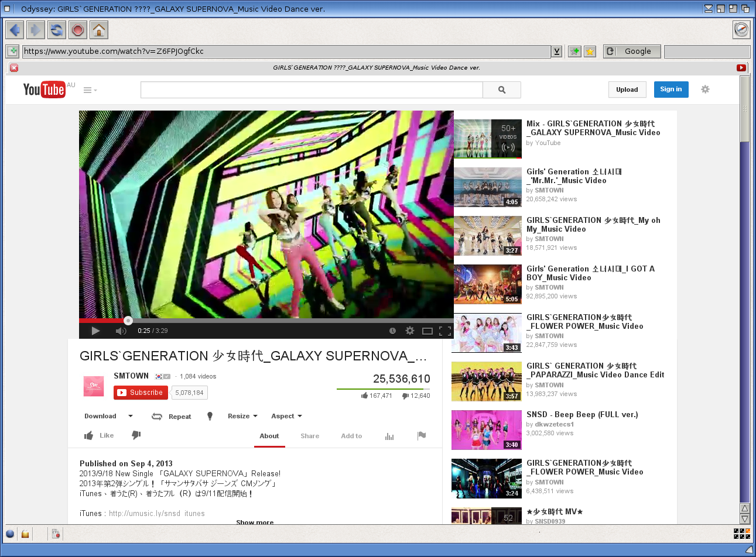Click the grid squares icon in status bar
This screenshot has height=557, width=756.
(x=742, y=534)
